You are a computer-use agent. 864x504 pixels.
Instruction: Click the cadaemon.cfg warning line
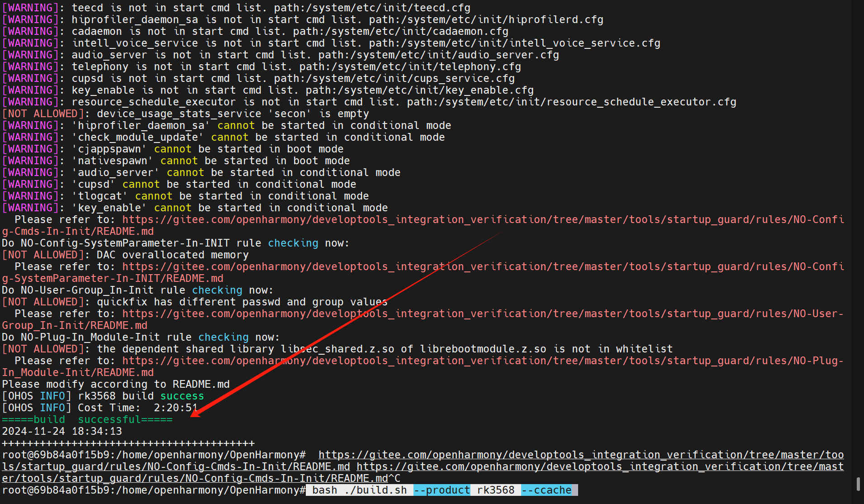click(x=255, y=32)
